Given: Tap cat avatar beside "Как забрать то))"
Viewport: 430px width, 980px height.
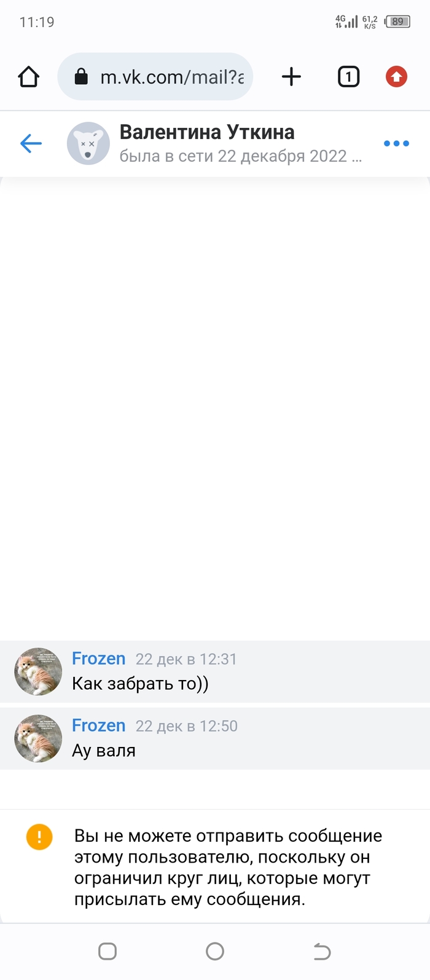Looking at the screenshot, I should [x=38, y=671].
